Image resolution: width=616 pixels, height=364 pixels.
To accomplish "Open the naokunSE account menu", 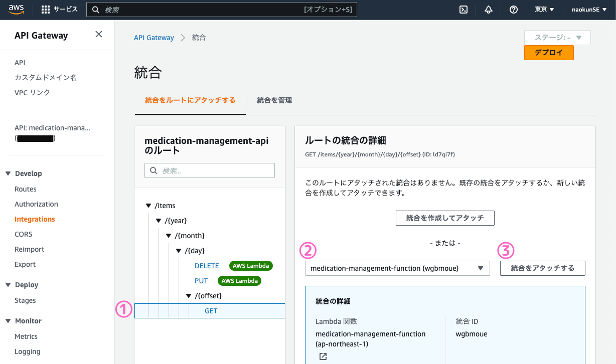I will (x=589, y=10).
